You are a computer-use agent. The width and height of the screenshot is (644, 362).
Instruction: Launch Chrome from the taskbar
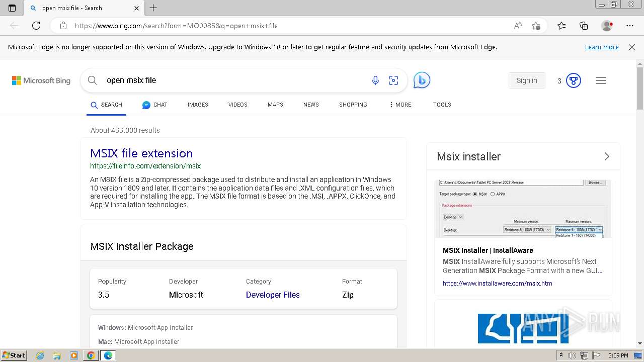[91, 355]
